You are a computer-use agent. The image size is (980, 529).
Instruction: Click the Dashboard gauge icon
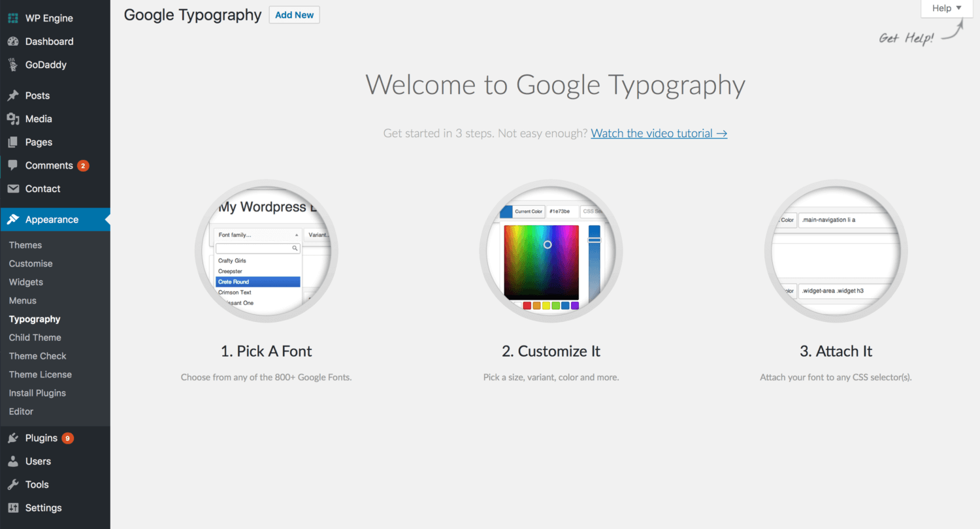[13, 42]
